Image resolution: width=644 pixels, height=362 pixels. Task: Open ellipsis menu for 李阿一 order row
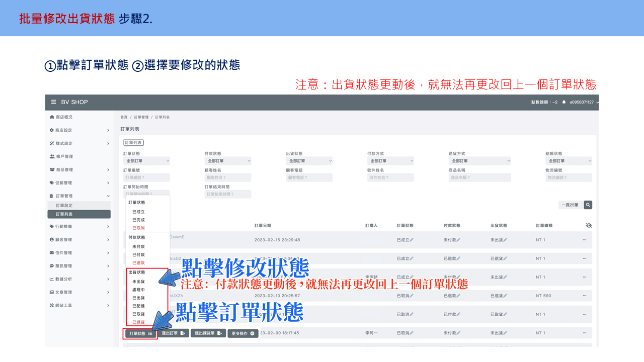(x=585, y=333)
